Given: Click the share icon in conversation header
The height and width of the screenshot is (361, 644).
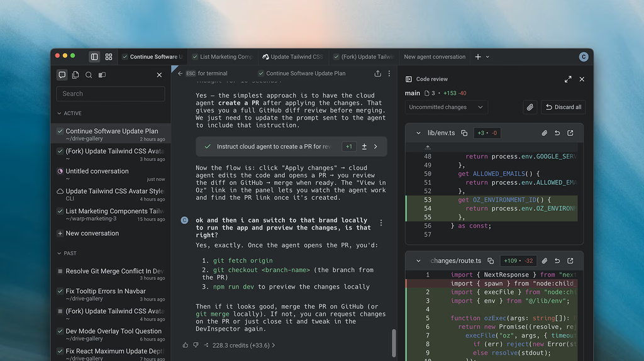Looking at the screenshot, I should tap(377, 74).
